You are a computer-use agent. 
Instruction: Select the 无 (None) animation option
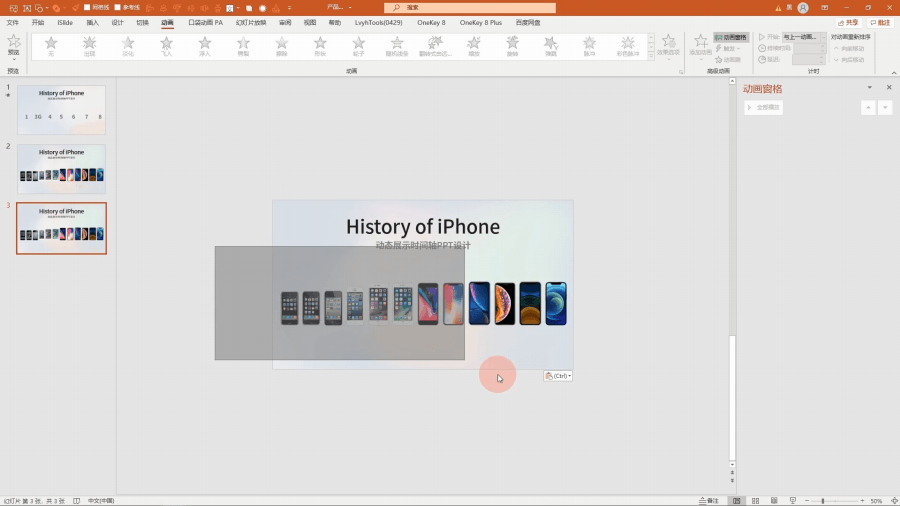[51, 46]
